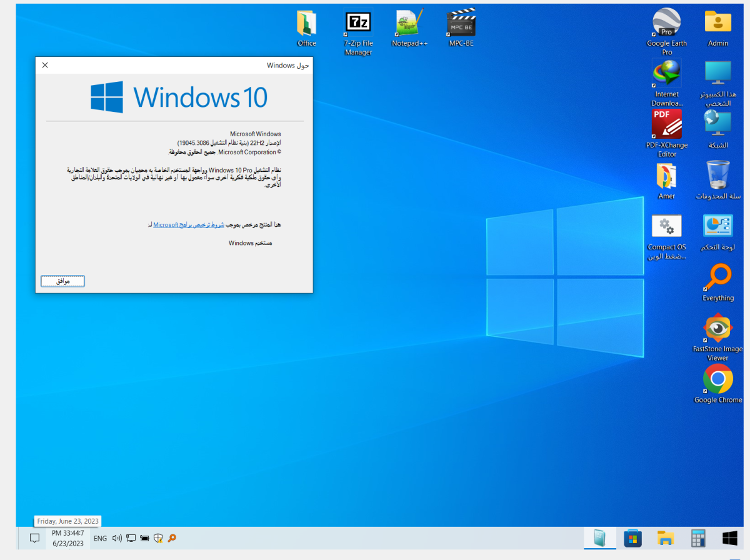The width and height of the screenshot is (750, 560).
Task: Open the Office folder on desktop
Action: coord(306,24)
